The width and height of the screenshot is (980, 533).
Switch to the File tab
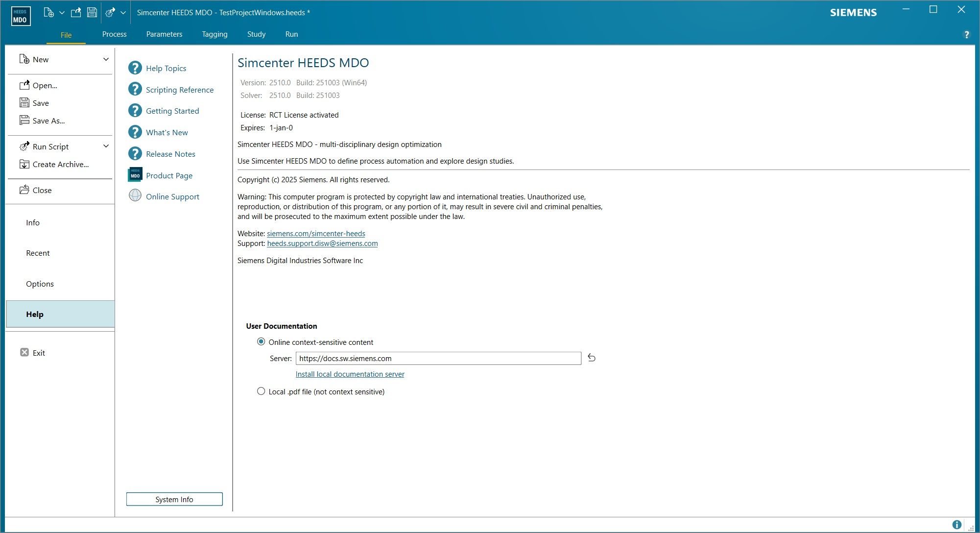point(66,35)
